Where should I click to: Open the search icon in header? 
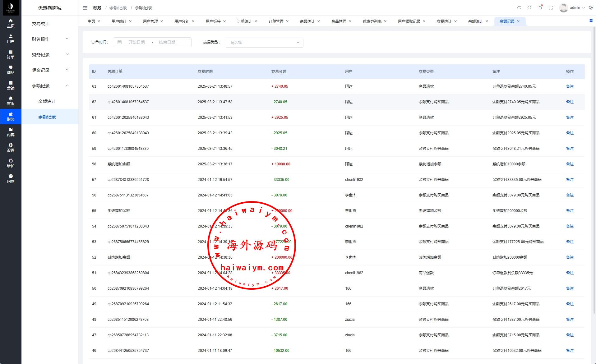pyautogui.click(x=529, y=8)
